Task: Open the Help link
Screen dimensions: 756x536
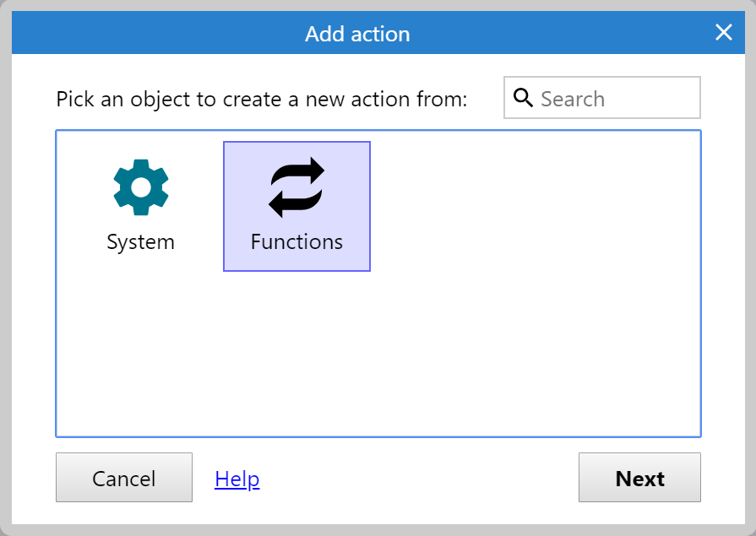Action: 237,479
